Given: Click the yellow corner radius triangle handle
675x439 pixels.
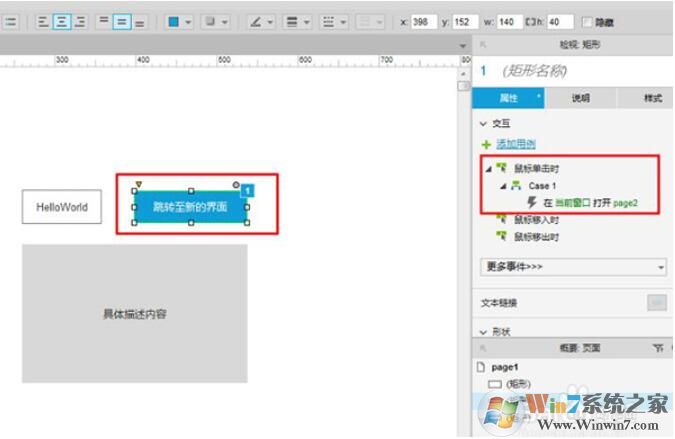Looking at the screenshot, I should (139, 184).
